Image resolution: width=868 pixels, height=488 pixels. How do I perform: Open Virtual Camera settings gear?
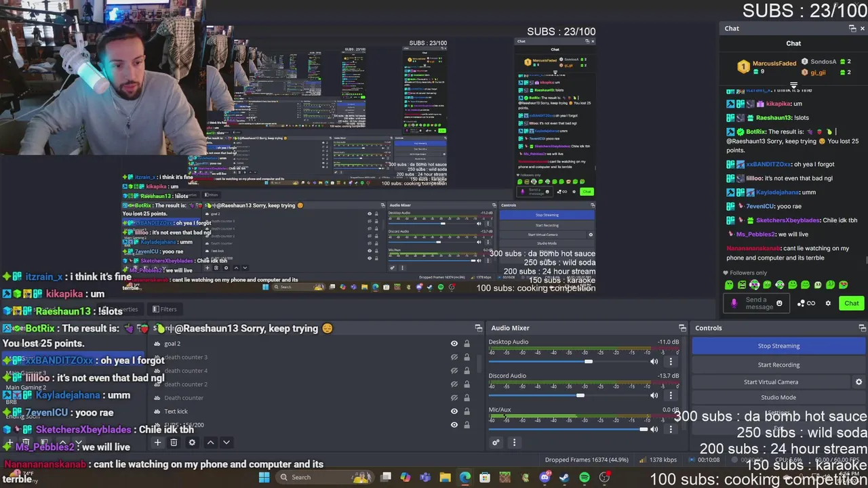[859, 382]
